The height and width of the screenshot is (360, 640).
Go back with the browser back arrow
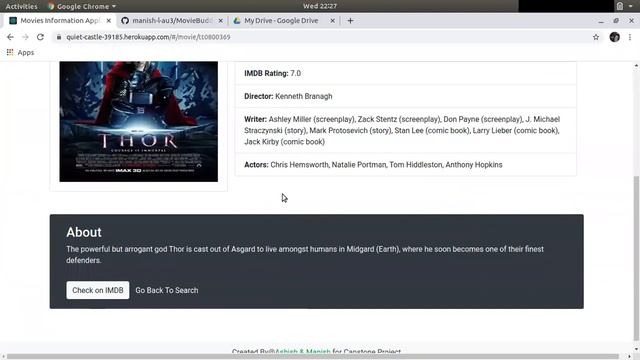[10, 37]
